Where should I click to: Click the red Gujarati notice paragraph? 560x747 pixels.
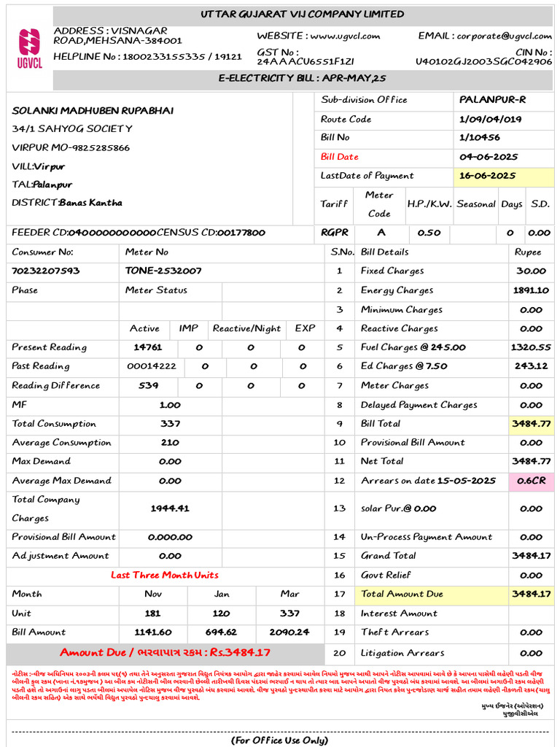[x=281, y=686]
